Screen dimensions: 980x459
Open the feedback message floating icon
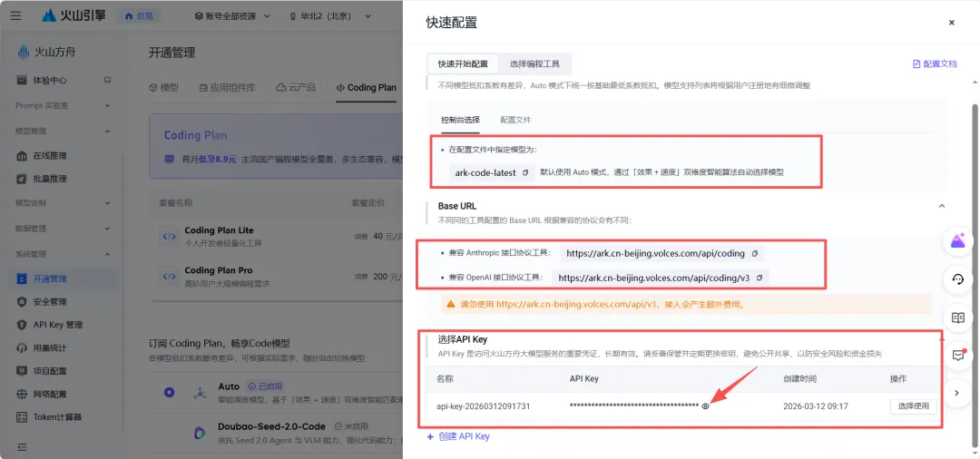pos(959,355)
